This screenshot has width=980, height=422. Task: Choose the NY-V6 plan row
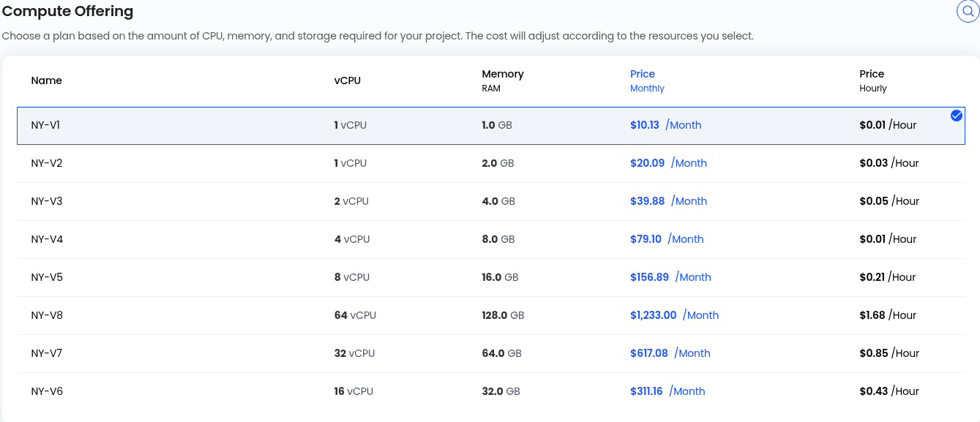pos(491,392)
